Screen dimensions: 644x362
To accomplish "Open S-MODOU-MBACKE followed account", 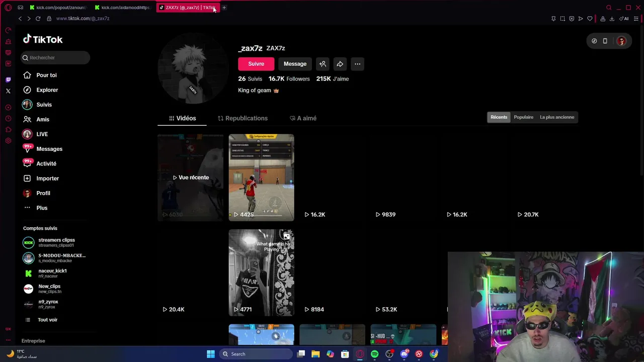I will pyautogui.click(x=54, y=258).
